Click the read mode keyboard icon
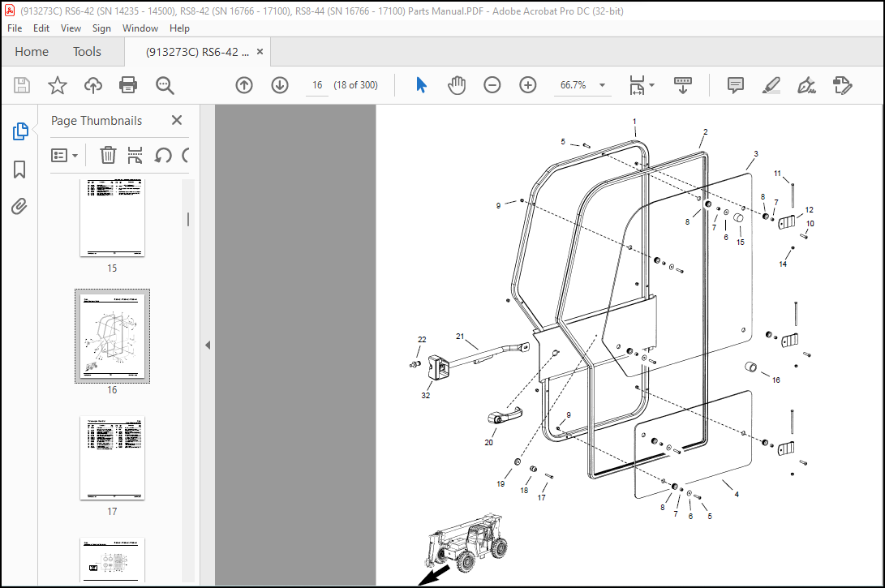Viewport: 885px width, 588px height. point(683,85)
